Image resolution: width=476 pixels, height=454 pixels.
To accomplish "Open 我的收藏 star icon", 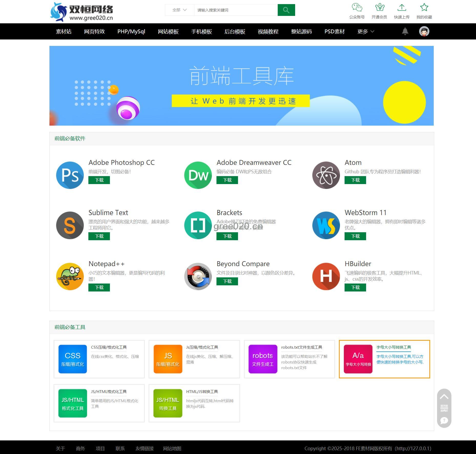I will click(424, 8).
